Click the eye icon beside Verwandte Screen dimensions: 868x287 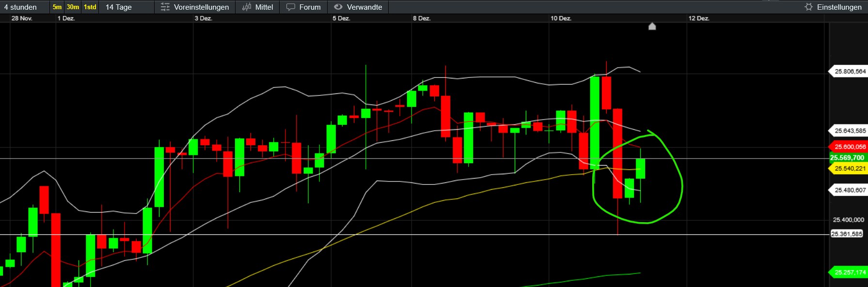coord(338,7)
